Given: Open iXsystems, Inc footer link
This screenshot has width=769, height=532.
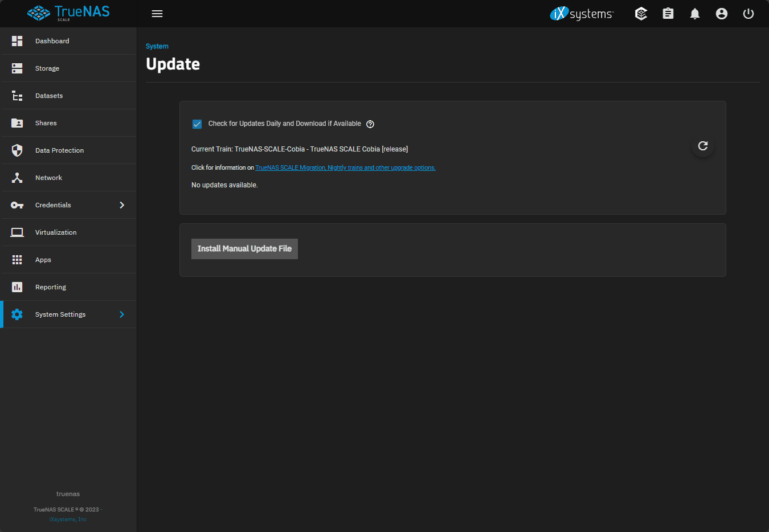Looking at the screenshot, I should point(68,519).
